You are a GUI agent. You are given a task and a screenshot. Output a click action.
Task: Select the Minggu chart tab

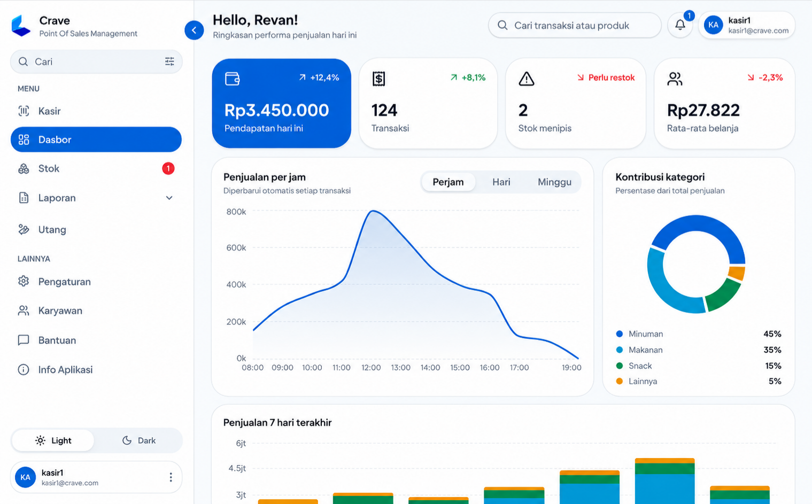[554, 182]
